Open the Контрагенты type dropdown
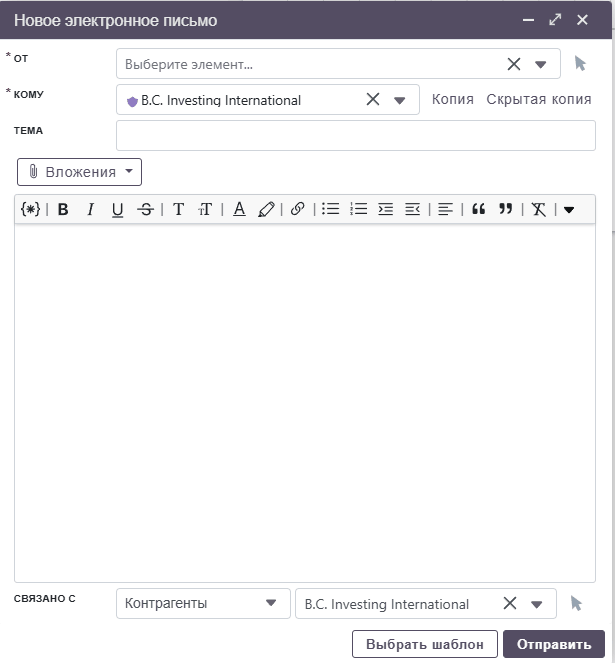615x663 pixels. pyautogui.click(x=203, y=603)
